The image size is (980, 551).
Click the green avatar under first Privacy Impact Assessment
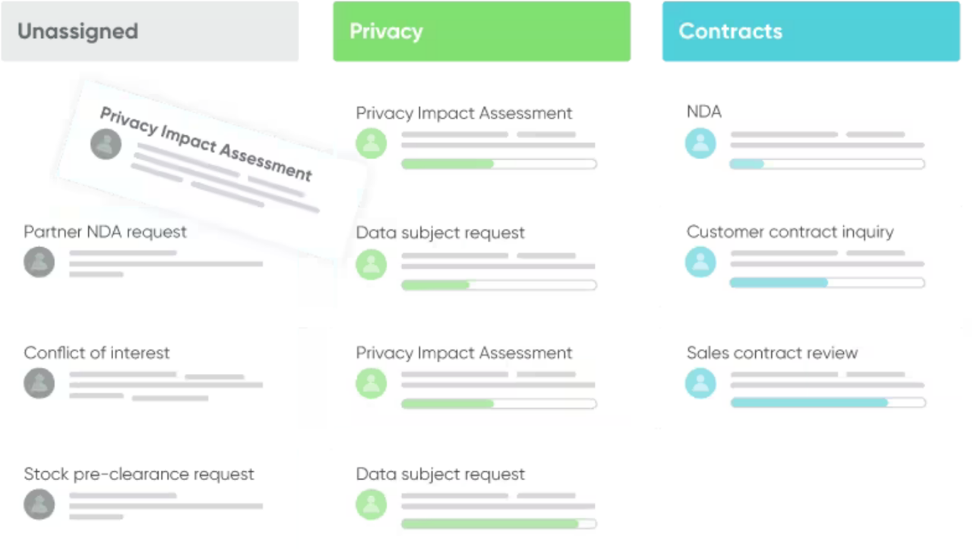(x=371, y=143)
